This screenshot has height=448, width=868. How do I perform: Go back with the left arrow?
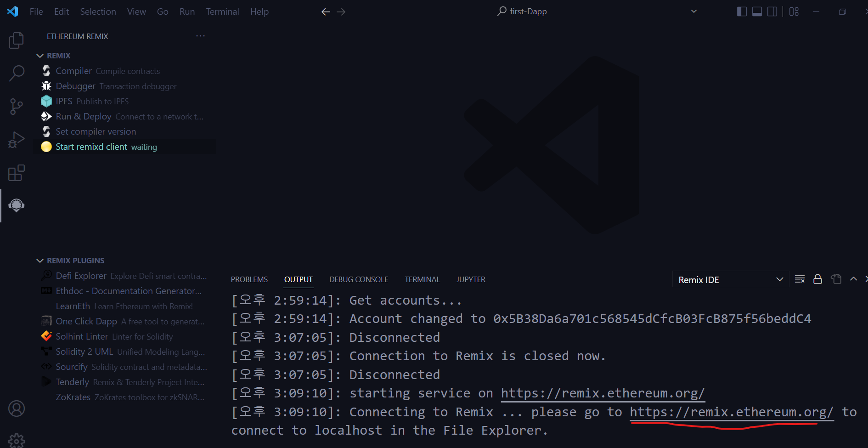pyautogui.click(x=326, y=12)
